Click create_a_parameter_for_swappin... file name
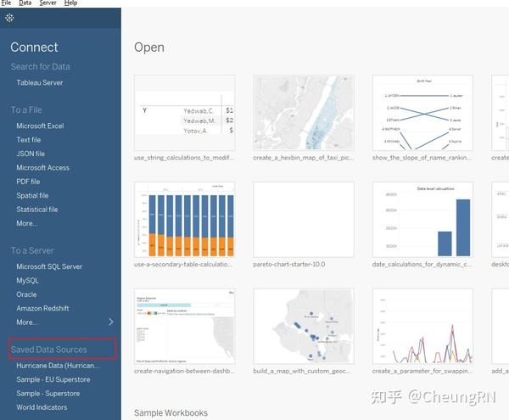This screenshot has width=509, height=420. click(x=422, y=371)
